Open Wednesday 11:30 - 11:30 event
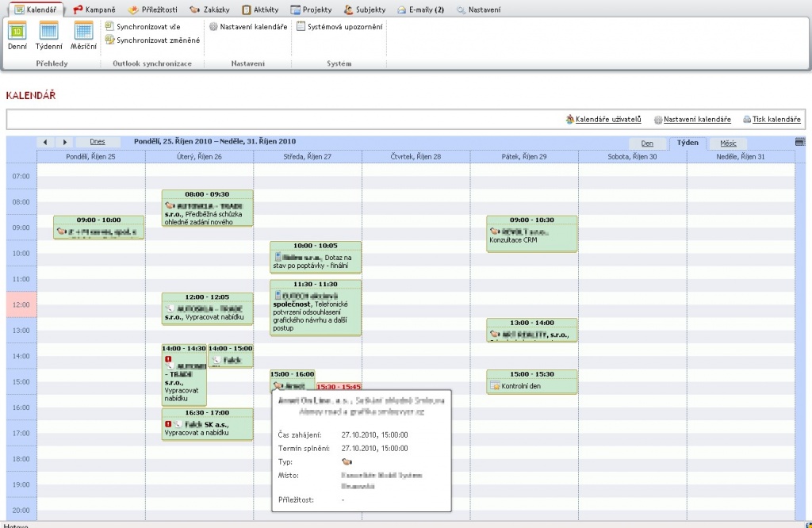Image resolution: width=812 pixels, height=528 pixels. click(x=316, y=308)
